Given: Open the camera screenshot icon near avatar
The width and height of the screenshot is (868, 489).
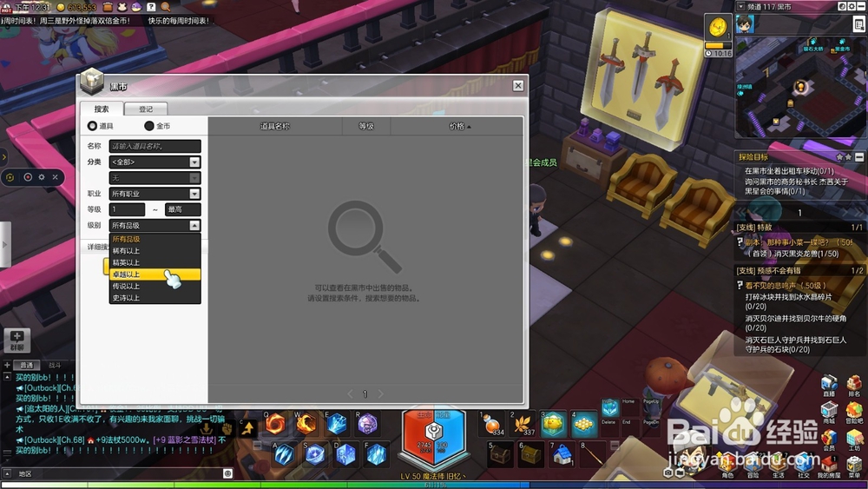Looking at the screenshot, I should (668, 473).
